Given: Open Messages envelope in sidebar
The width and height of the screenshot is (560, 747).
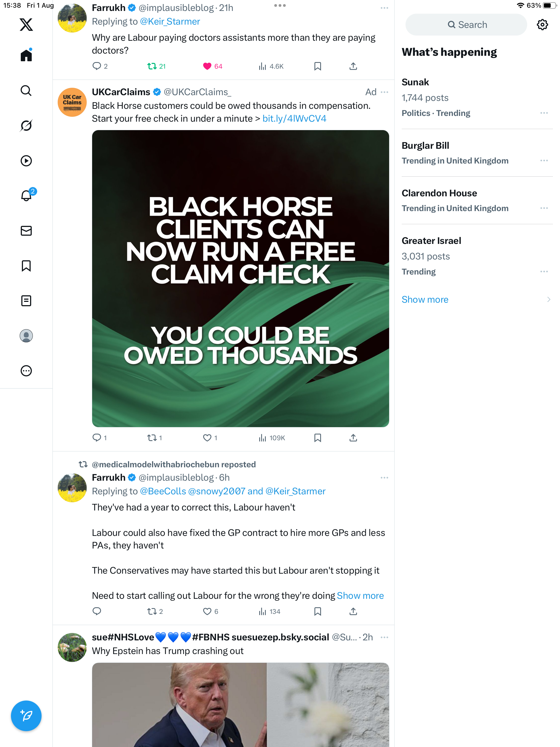Looking at the screenshot, I should point(26,231).
